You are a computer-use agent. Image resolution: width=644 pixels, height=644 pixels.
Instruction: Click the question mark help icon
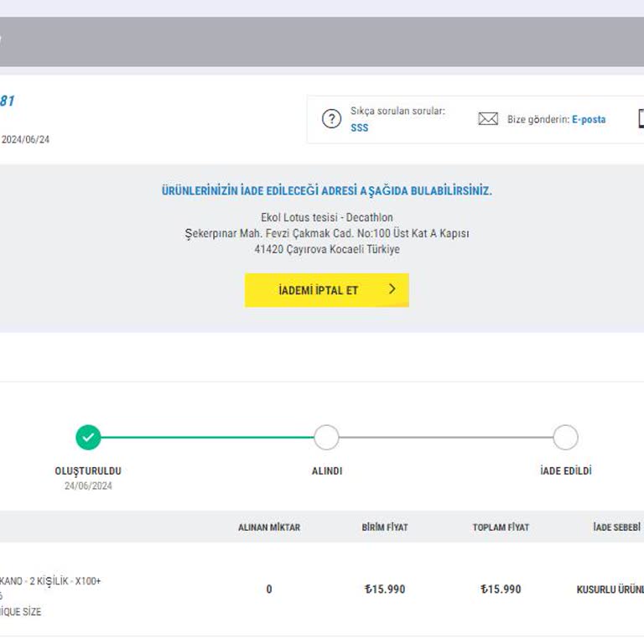pyautogui.click(x=331, y=119)
